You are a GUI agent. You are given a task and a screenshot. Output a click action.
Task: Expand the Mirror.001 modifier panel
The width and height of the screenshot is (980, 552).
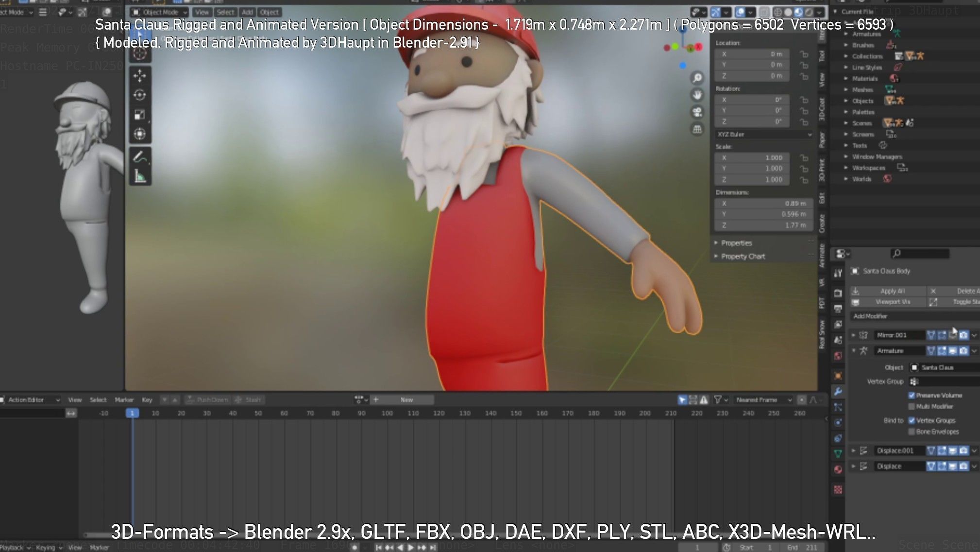853,335
